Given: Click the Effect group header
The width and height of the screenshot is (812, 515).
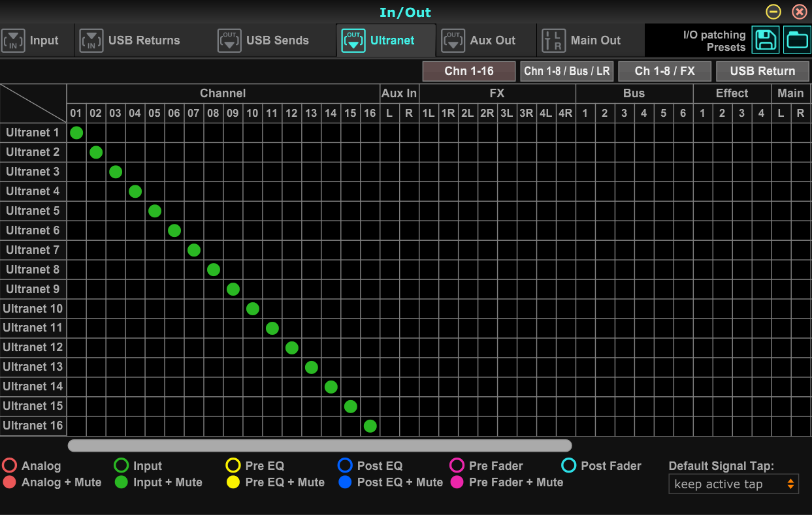Looking at the screenshot, I should click(x=732, y=93).
